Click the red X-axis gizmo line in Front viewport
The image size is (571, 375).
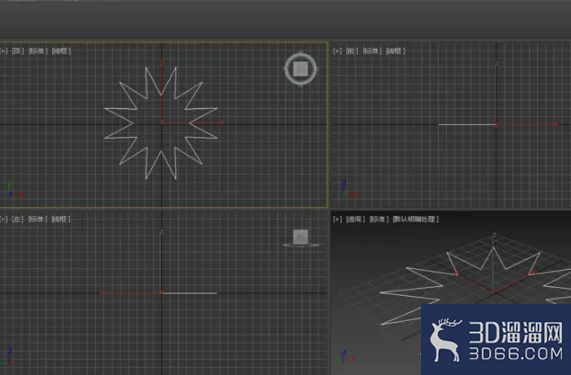(x=527, y=125)
